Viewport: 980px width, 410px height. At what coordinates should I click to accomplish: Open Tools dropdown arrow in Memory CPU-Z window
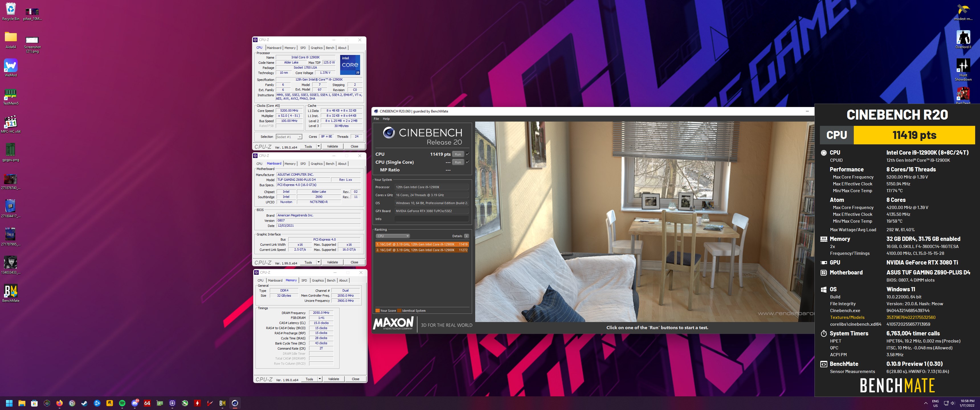click(320, 379)
